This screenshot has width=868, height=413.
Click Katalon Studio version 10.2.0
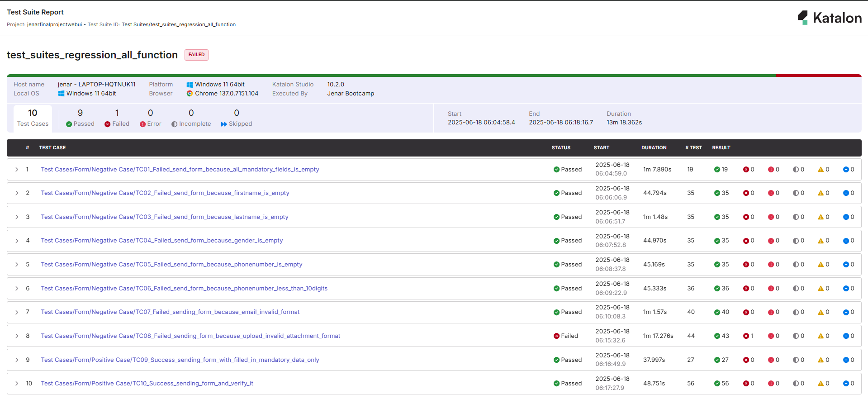pos(336,85)
